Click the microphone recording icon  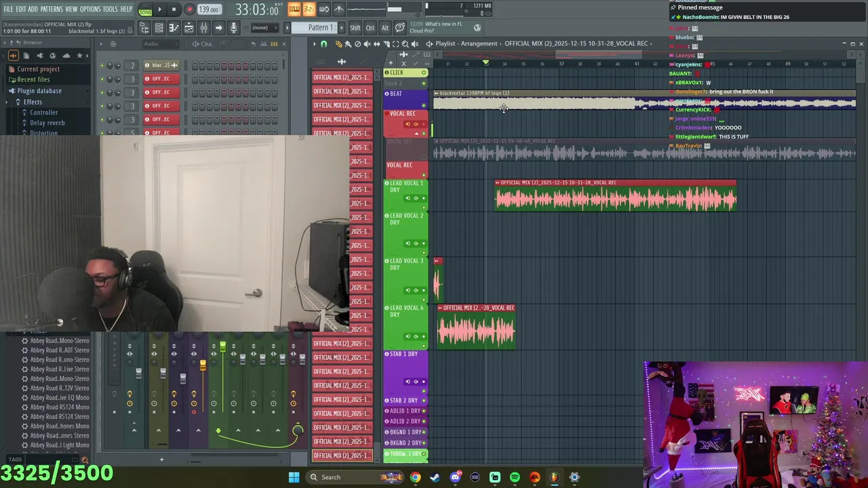[x=233, y=28]
